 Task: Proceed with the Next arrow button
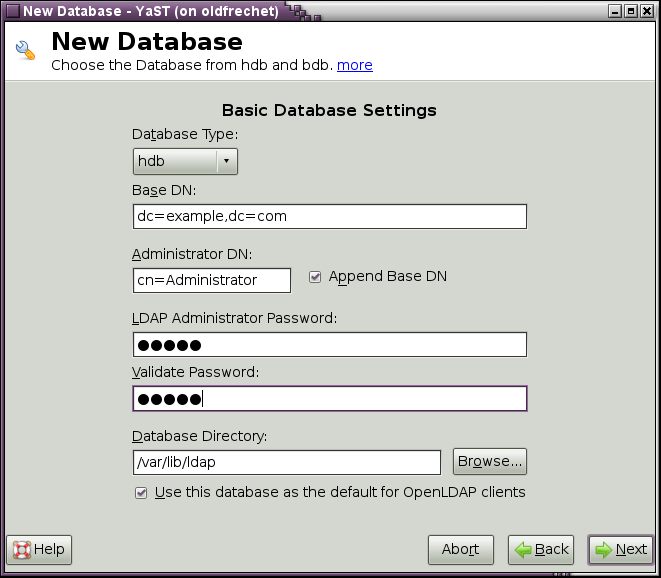tap(620, 549)
